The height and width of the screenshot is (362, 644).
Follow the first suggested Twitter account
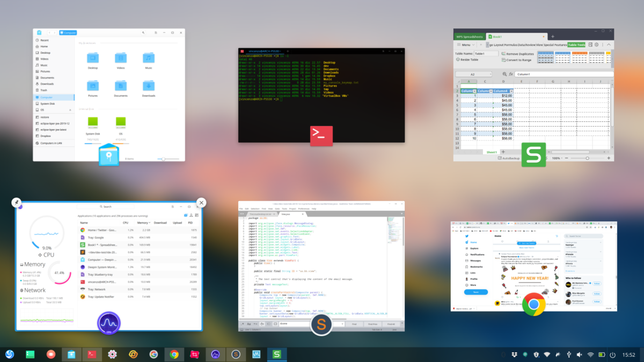(597, 284)
